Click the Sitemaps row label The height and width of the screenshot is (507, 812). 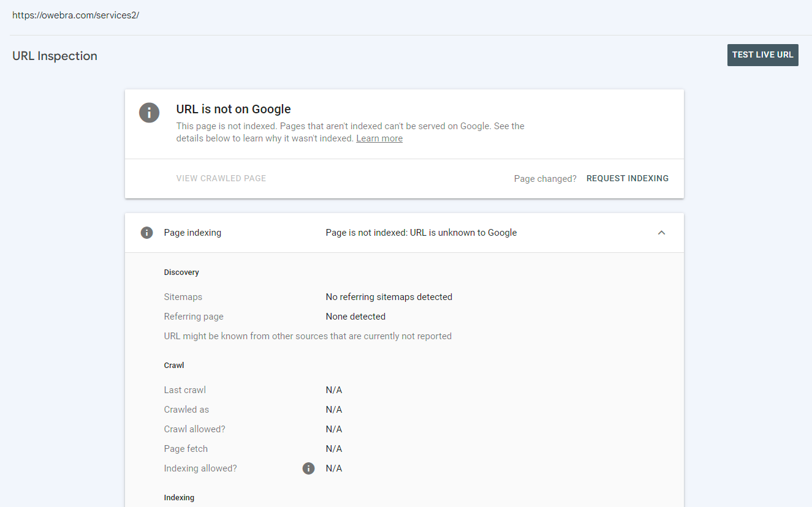(183, 297)
